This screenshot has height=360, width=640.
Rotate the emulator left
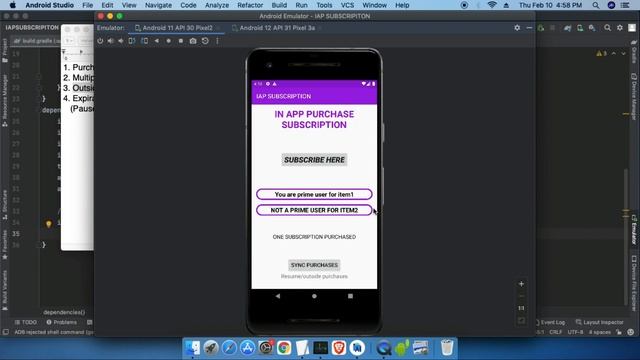point(132,41)
